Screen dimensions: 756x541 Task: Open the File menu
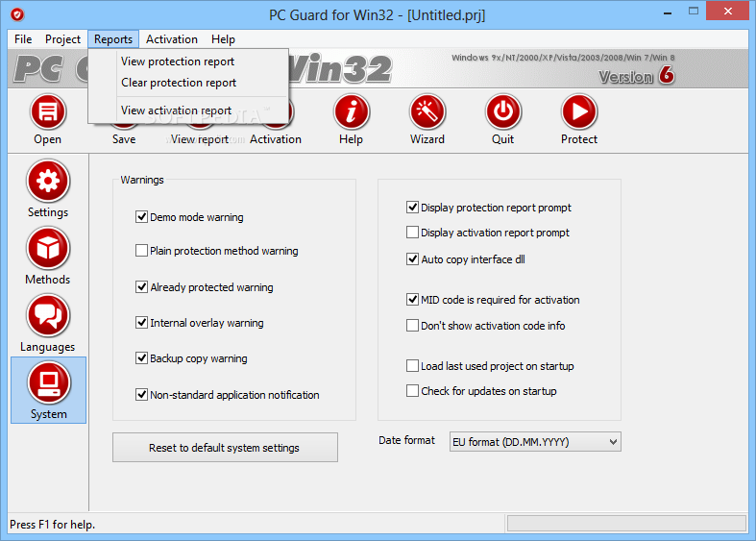click(23, 39)
